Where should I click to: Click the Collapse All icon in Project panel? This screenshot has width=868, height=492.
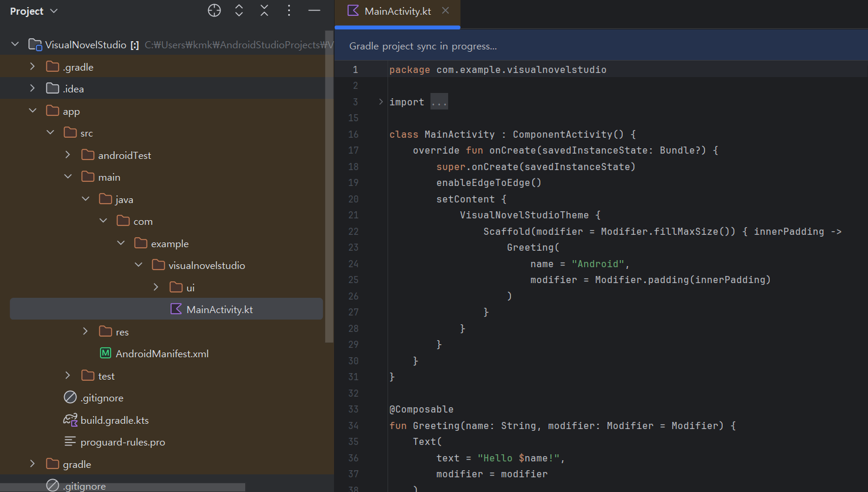click(x=264, y=11)
